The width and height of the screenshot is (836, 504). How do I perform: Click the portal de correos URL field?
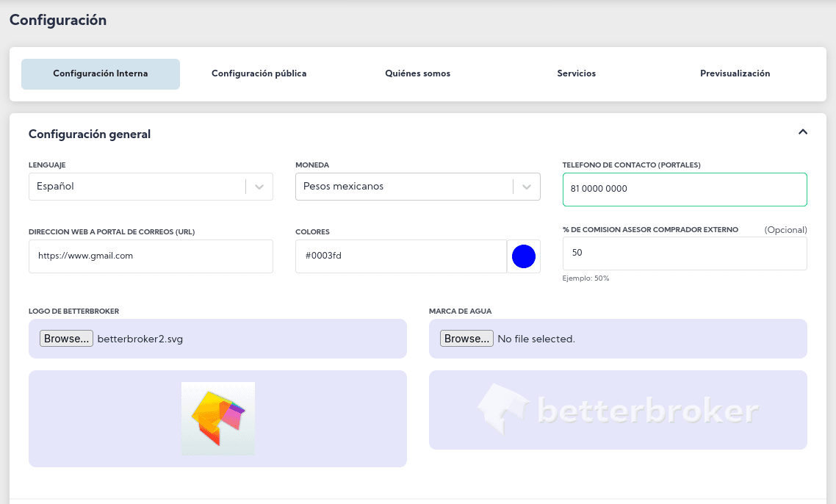coord(151,256)
